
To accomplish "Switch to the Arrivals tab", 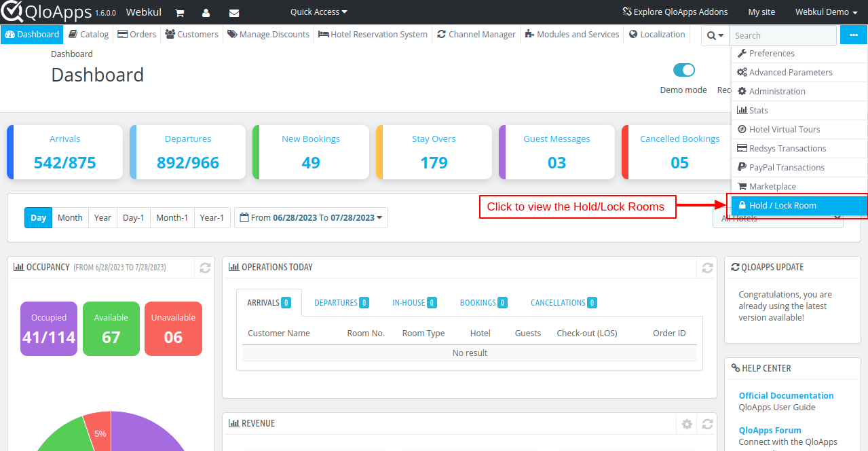I will 269,303.
